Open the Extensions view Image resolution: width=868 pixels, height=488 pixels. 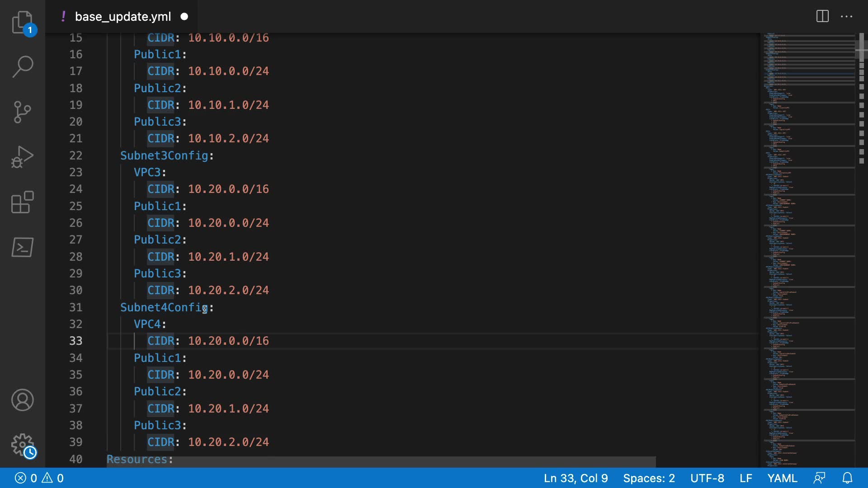point(22,202)
